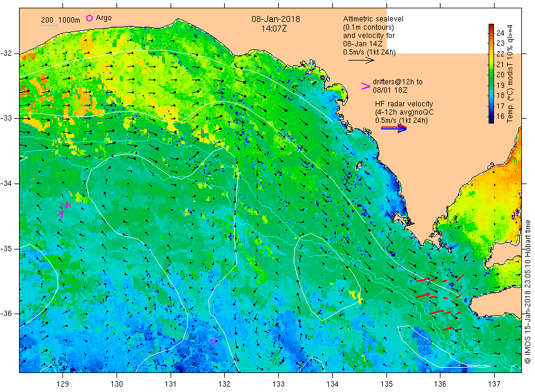The height and width of the screenshot is (392, 535).
Task: Click the latitude label -33
Action: point(6,118)
